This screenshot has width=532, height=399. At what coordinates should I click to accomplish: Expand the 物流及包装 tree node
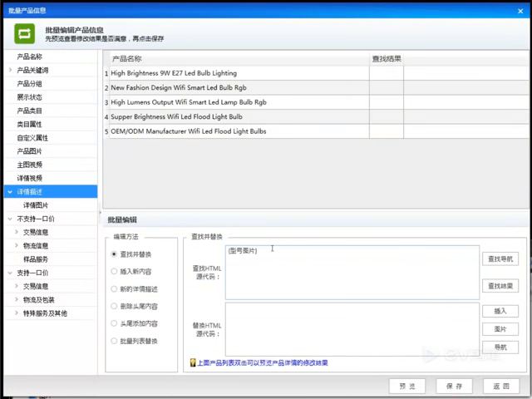click(17, 299)
